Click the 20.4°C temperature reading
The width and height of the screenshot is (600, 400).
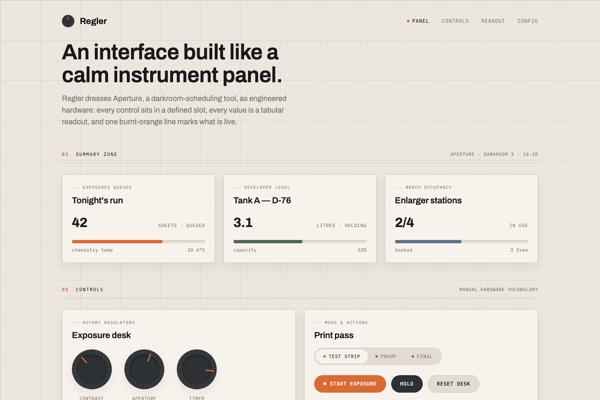coord(196,250)
